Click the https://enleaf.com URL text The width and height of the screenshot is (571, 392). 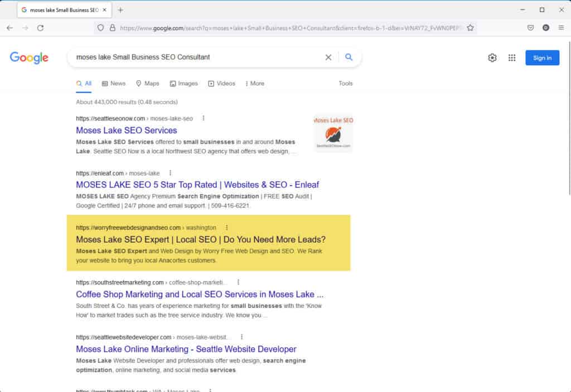click(100, 173)
